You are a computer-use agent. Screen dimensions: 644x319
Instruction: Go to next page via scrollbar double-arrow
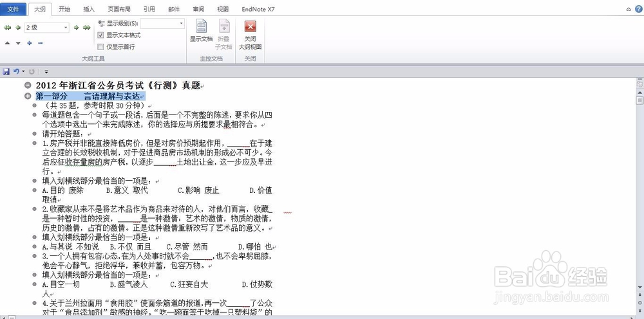point(639,310)
